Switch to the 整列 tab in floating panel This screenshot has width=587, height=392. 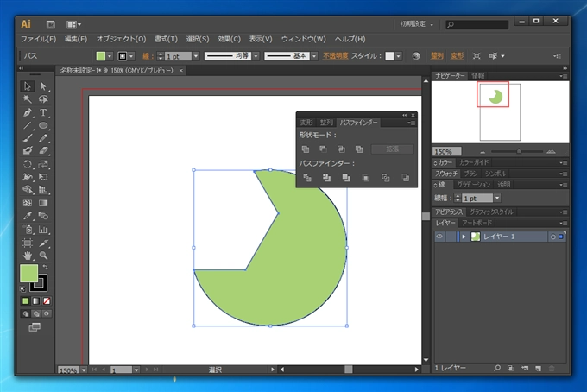pos(326,123)
